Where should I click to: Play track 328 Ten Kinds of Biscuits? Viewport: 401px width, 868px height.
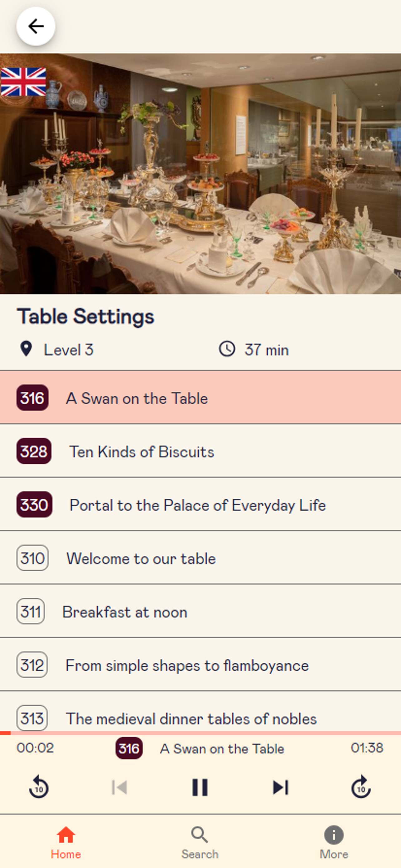(200, 451)
